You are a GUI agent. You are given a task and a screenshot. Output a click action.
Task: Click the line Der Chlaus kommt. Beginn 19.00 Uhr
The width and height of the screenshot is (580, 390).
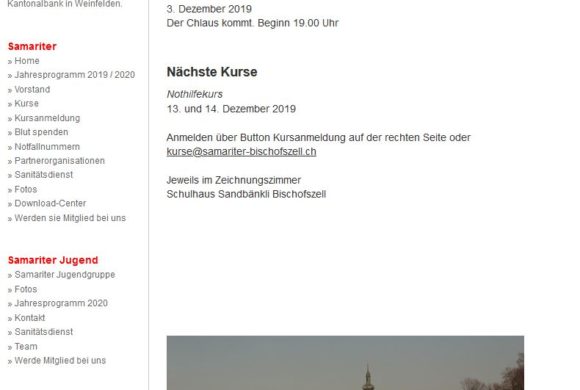click(x=252, y=23)
